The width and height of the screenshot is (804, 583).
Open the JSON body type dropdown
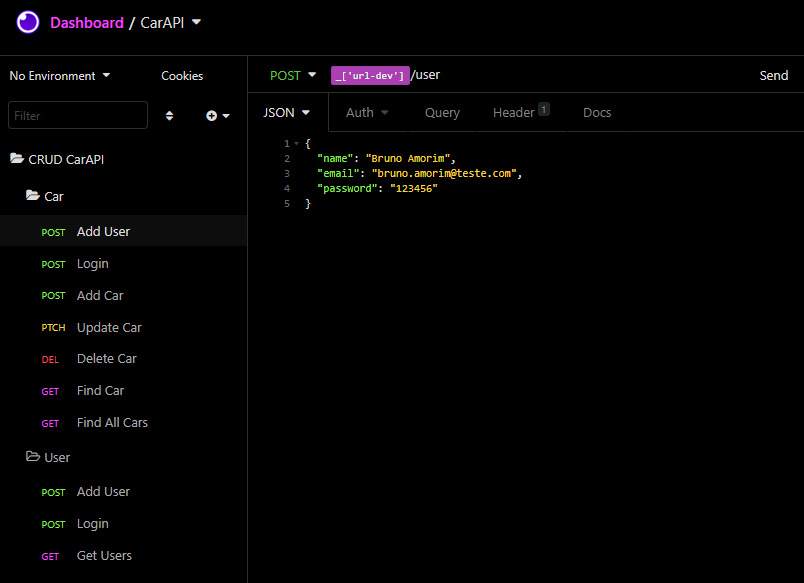point(286,112)
